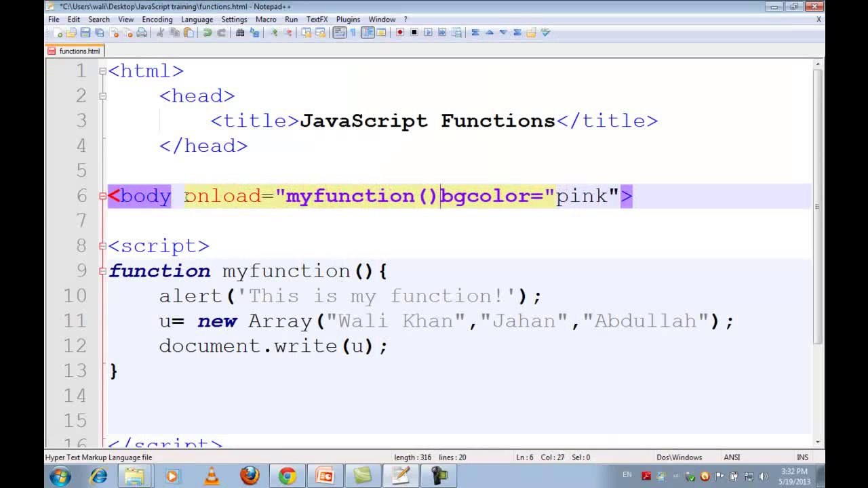
Task: Open the File menu
Action: pyautogui.click(x=54, y=20)
